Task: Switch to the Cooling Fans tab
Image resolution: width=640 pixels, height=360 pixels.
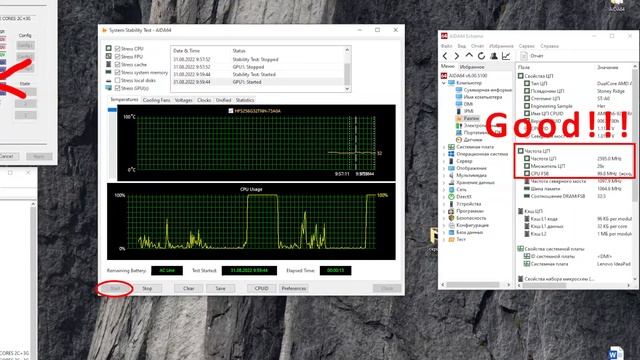Action: 156,100
